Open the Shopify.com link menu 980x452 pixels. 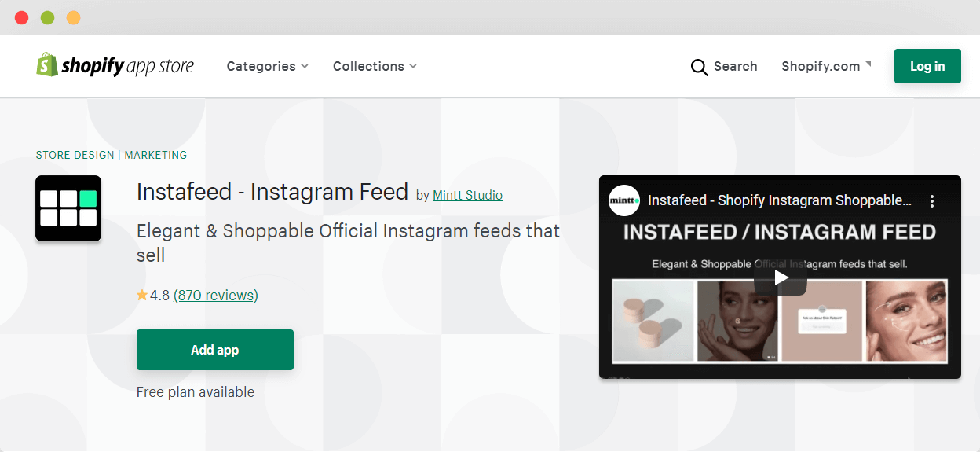pos(821,66)
